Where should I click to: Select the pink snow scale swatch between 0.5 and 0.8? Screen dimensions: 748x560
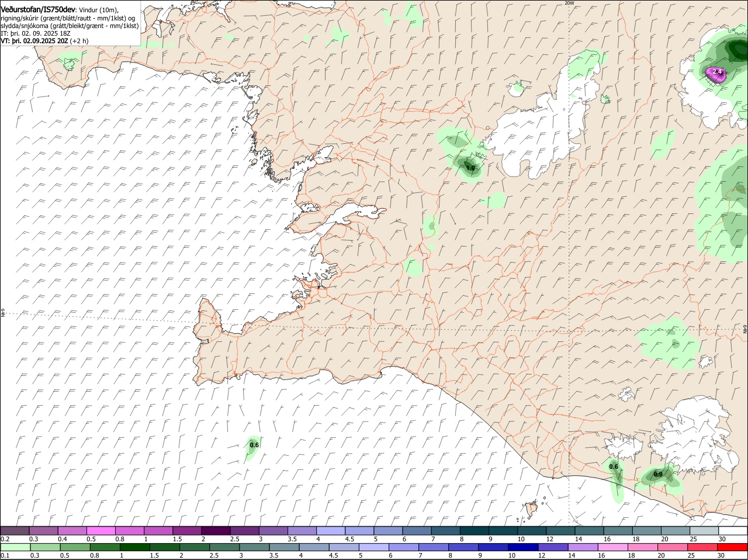(x=101, y=531)
